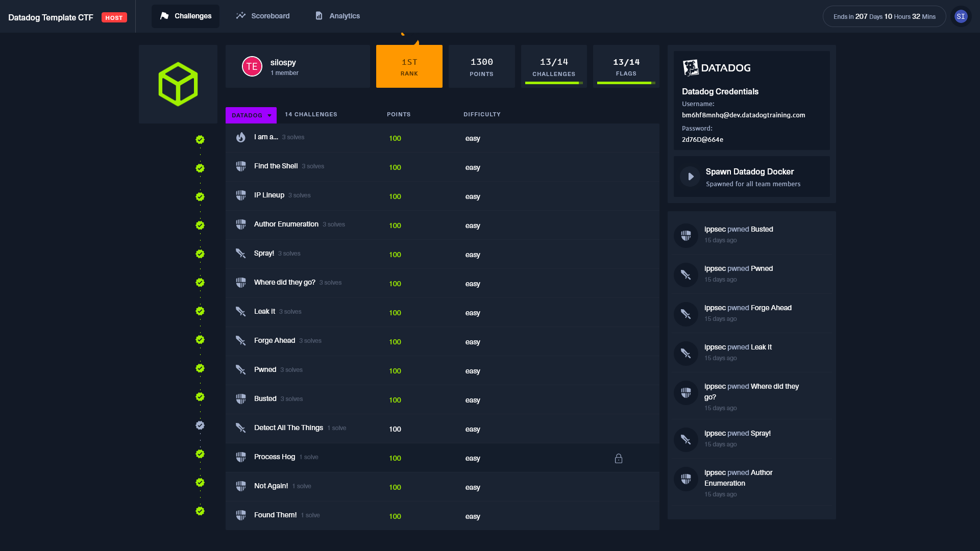Screen dimensions: 980x551
Task: Click the sword icon beside ippsec pwned Leak It
Action: (x=685, y=353)
